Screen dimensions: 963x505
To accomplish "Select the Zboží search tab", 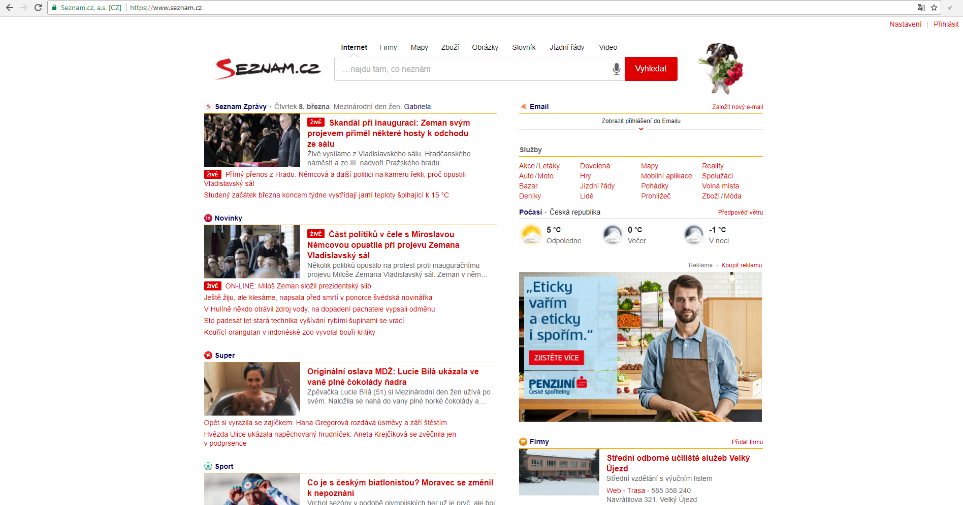I will (450, 47).
